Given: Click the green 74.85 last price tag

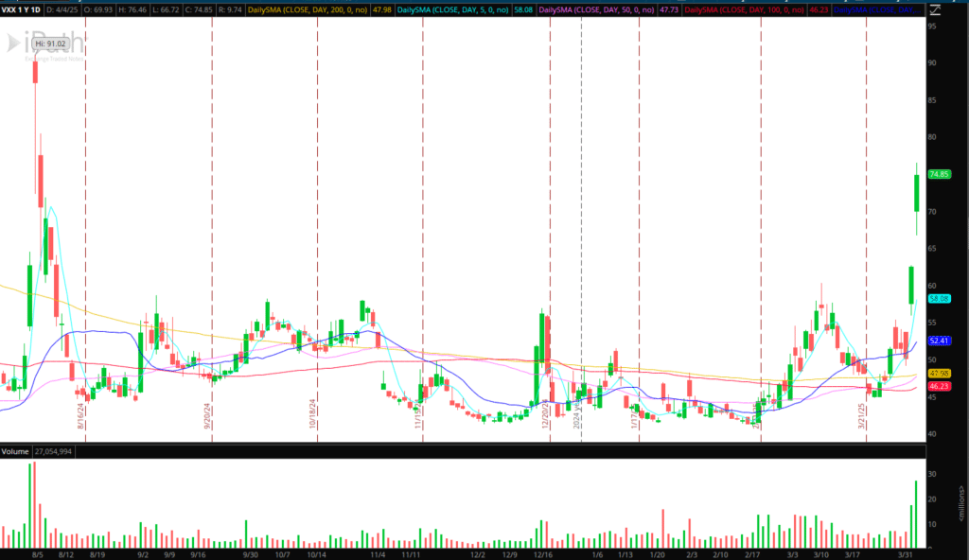Looking at the screenshot, I should (x=939, y=174).
